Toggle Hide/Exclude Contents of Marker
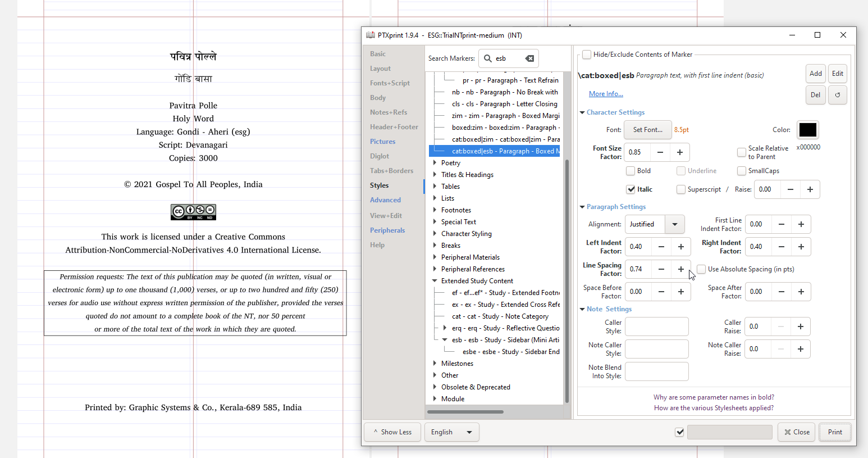Screen dimensions: 868x458 (587, 54)
